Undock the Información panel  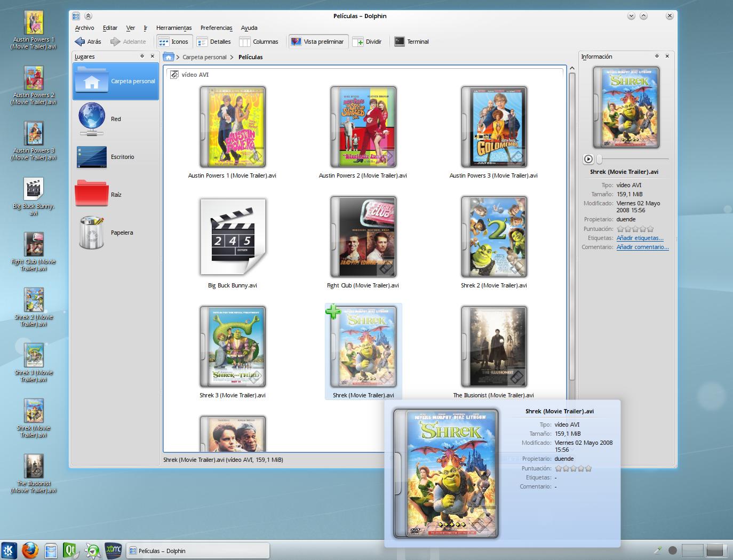(657, 56)
